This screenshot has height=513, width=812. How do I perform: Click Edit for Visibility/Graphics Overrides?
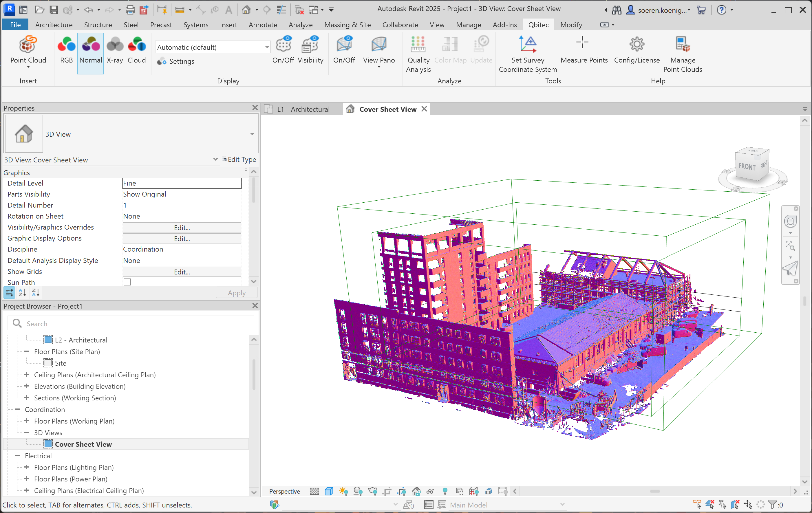[182, 228]
